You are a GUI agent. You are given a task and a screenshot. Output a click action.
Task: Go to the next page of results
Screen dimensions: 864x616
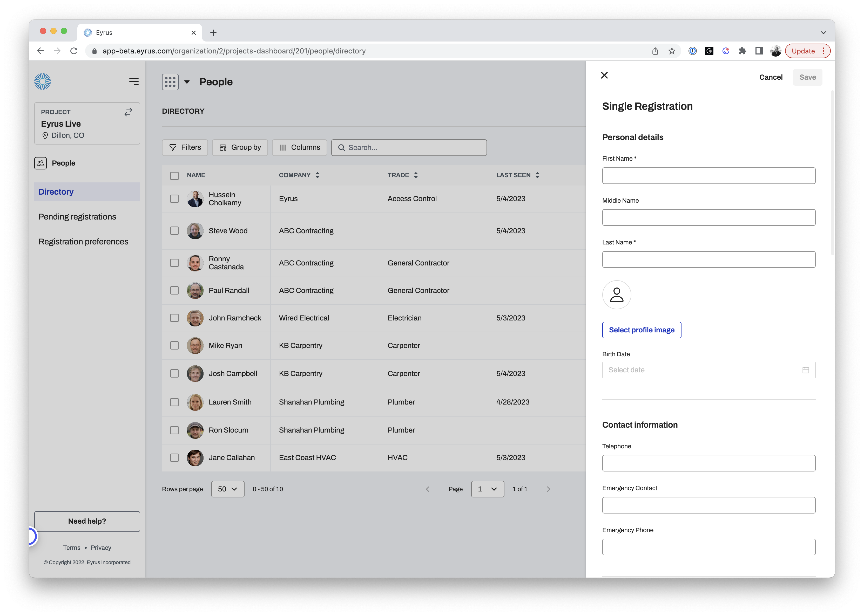(548, 489)
